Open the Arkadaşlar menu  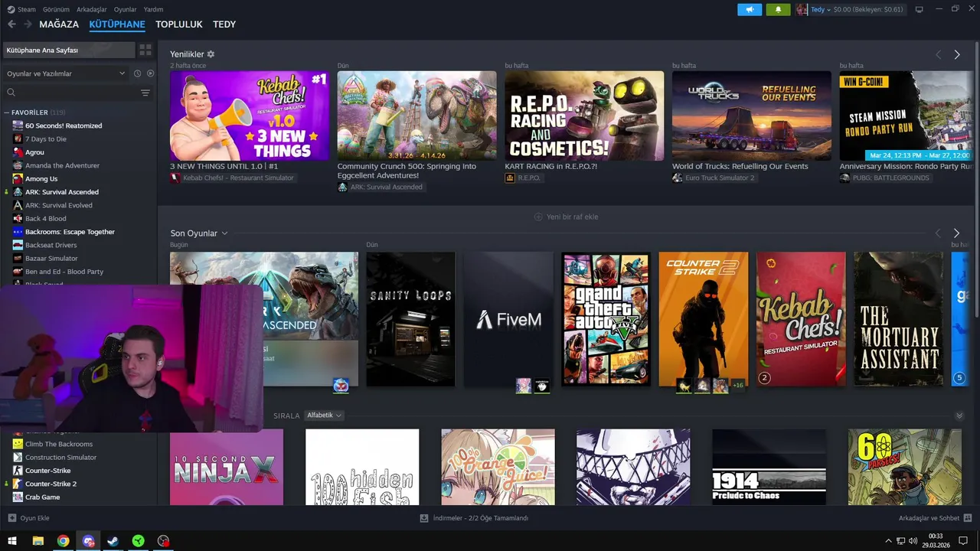pos(92,9)
